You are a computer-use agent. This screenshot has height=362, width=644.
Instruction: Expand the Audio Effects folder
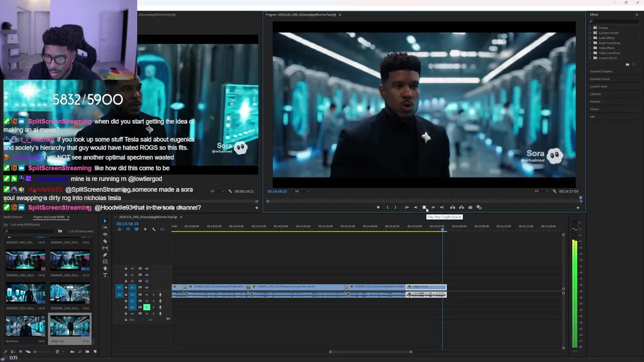(x=591, y=38)
